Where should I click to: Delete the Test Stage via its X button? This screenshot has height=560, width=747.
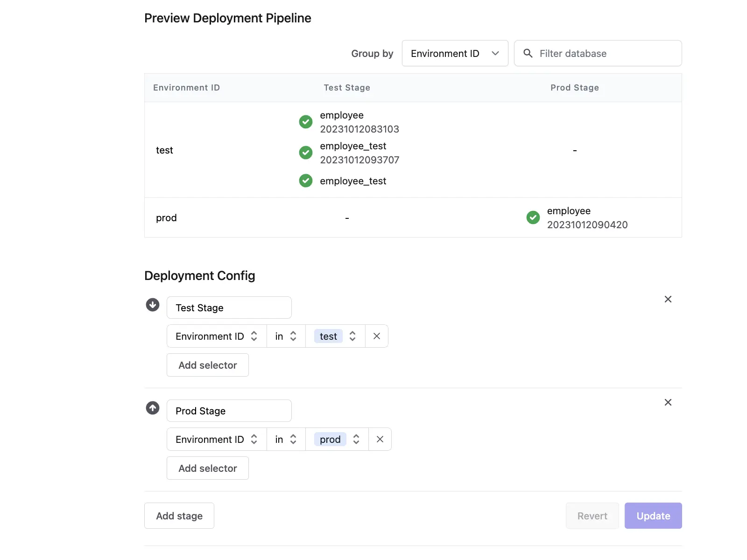pos(668,299)
